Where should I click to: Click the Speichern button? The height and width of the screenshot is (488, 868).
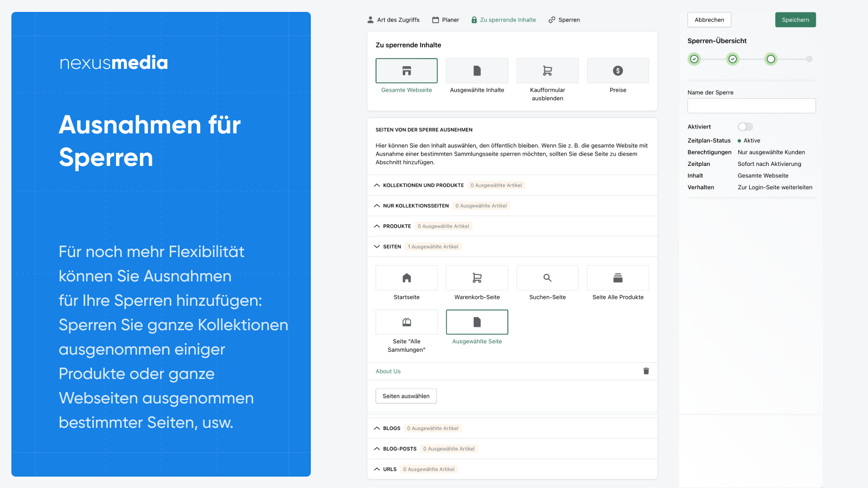point(795,20)
